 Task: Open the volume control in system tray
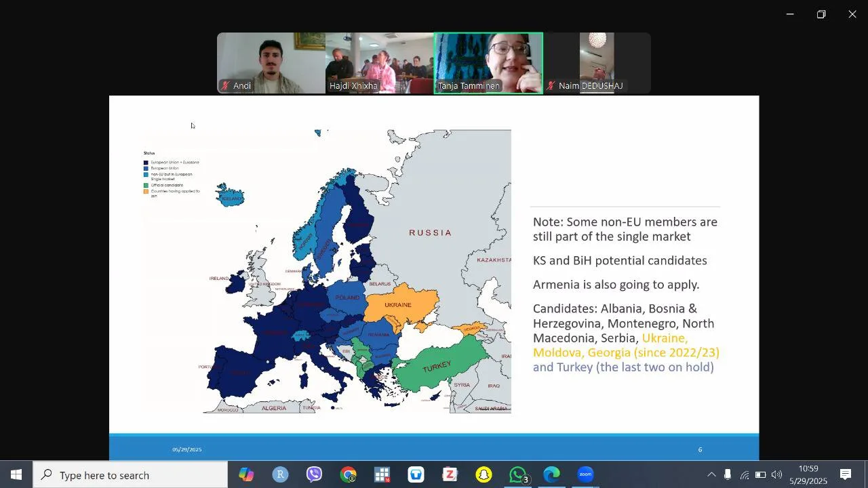776,474
